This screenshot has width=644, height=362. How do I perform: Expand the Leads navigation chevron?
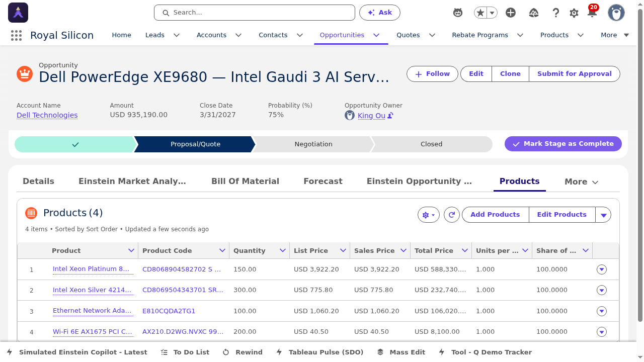(177, 35)
